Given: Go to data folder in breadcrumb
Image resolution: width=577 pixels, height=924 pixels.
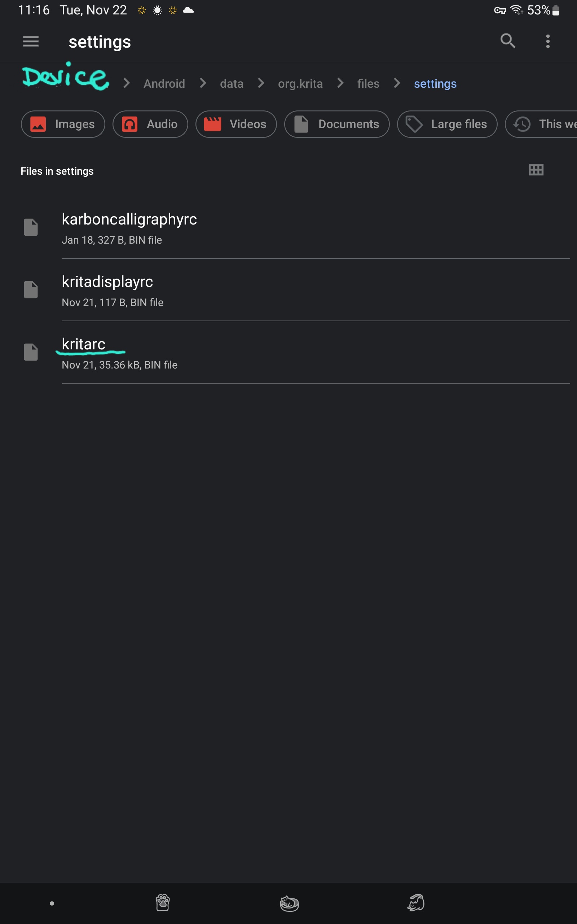Looking at the screenshot, I should 232,84.
